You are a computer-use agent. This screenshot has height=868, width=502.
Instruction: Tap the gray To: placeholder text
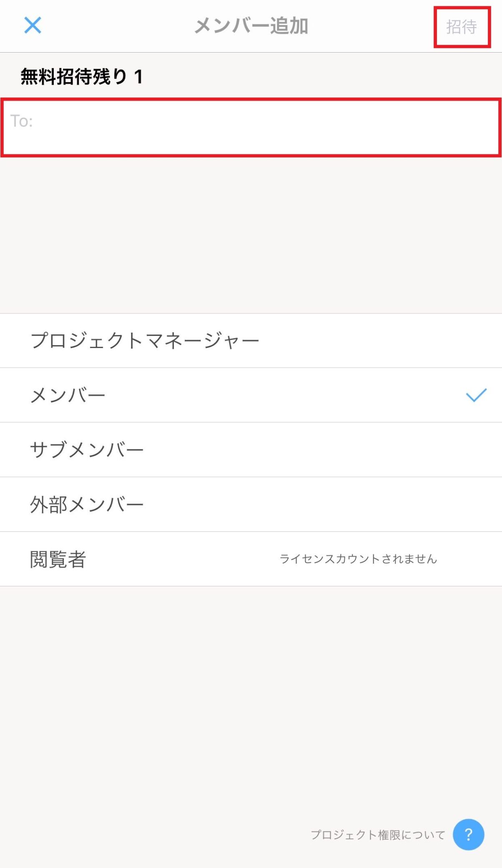22,121
